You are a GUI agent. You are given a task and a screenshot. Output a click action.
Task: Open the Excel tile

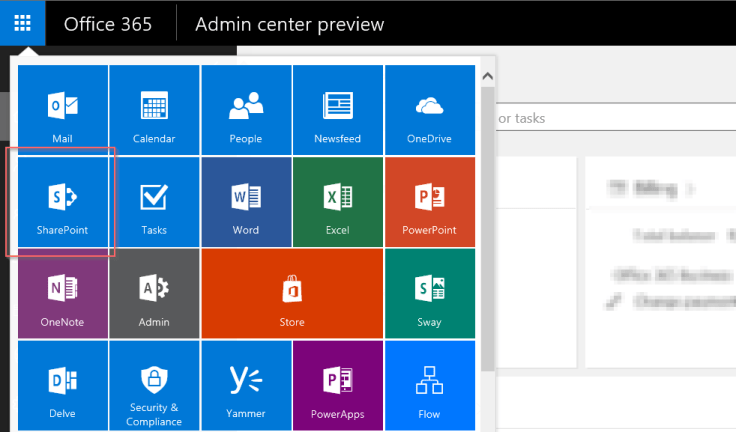tap(337, 201)
